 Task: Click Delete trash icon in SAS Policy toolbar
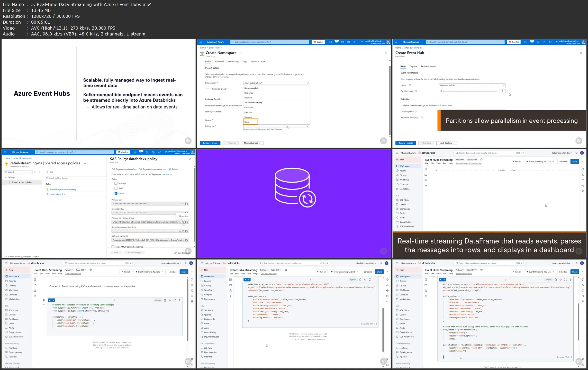(170, 169)
